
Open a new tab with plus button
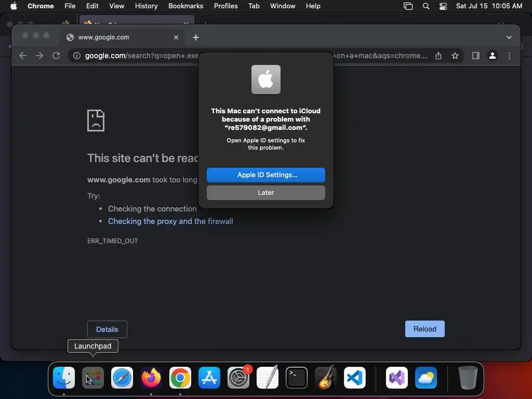pyautogui.click(x=196, y=37)
